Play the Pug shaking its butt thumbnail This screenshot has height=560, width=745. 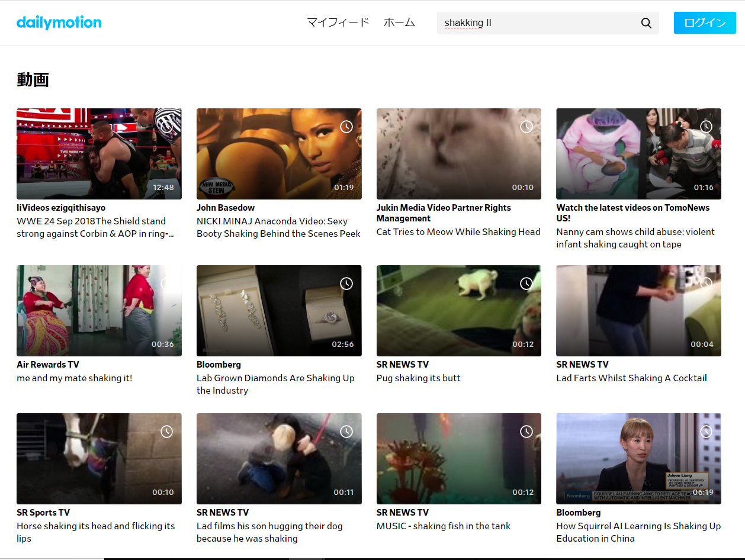coord(459,311)
